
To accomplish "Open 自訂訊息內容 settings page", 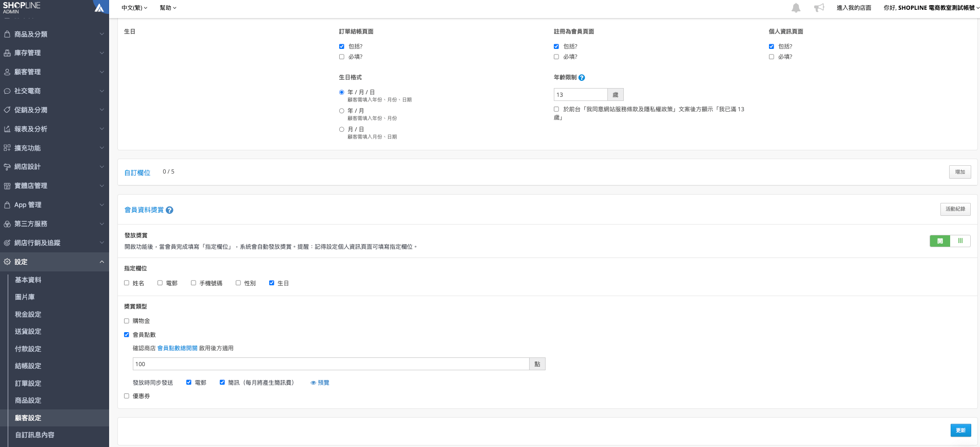I will pos(34,435).
